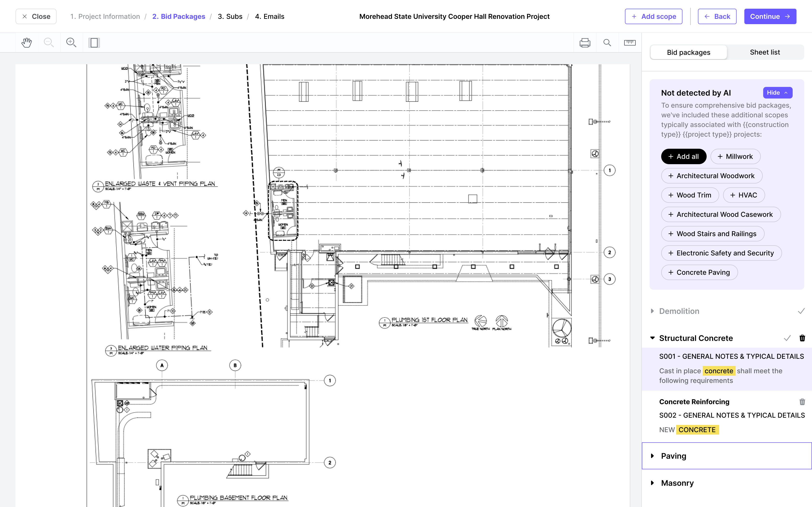Click the zoom in magnifier icon
812x507 pixels.
point(71,42)
